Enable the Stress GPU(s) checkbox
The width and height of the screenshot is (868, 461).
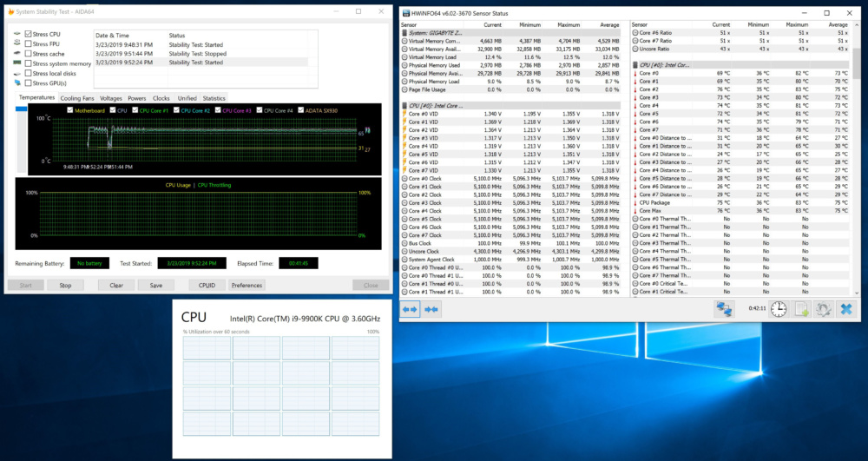tap(29, 83)
